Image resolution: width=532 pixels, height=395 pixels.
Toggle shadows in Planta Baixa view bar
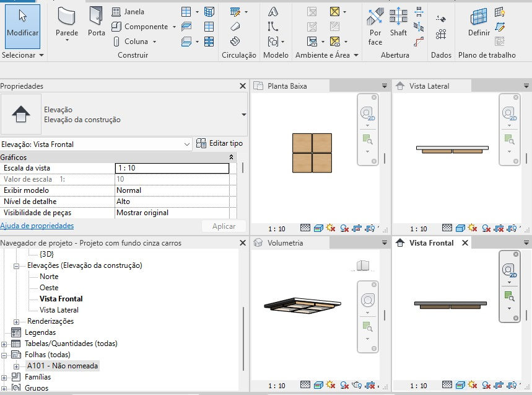[344, 229]
